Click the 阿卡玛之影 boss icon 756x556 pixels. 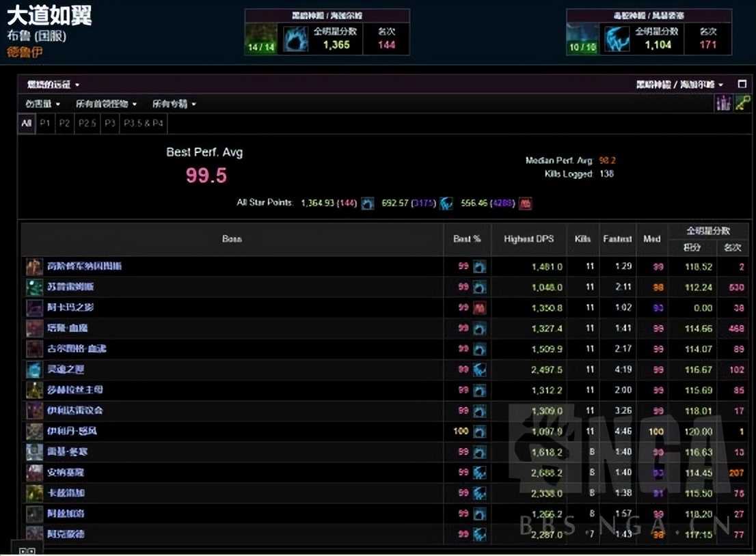click(x=34, y=308)
